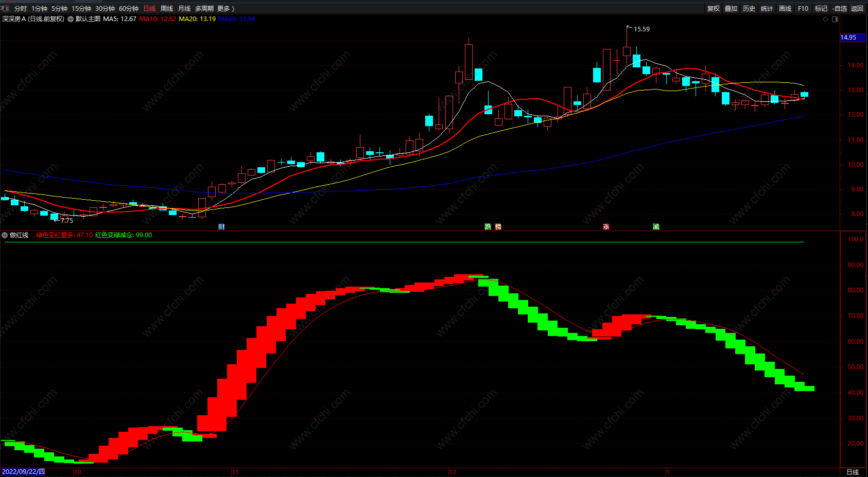This screenshot has height=477, width=868.
Task: Click the month 12 marker on the time axis
Action: click(453, 472)
